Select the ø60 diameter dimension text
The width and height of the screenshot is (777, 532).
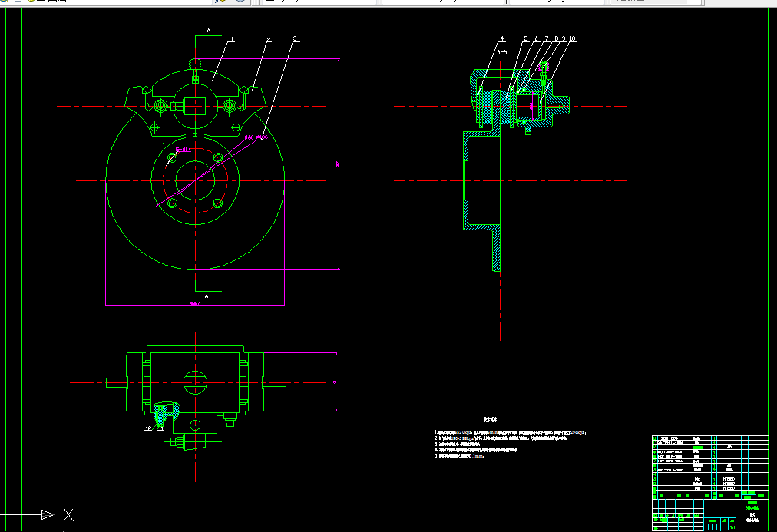[x=250, y=137]
